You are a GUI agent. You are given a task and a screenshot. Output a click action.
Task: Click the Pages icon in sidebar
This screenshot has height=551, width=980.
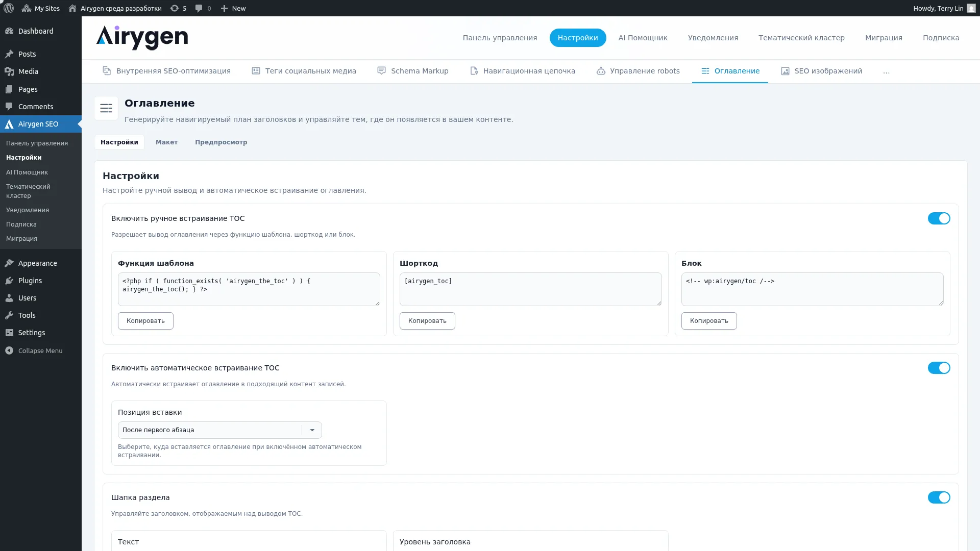point(9,89)
